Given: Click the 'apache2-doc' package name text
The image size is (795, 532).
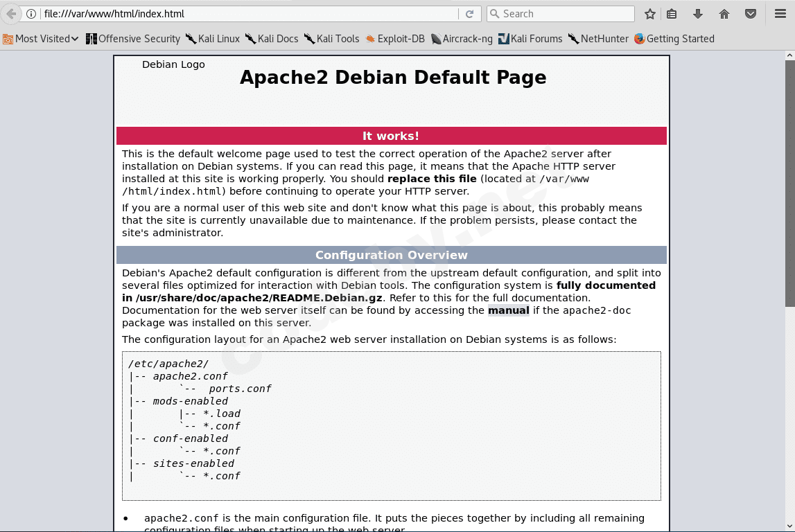Looking at the screenshot, I should point(597,310).
